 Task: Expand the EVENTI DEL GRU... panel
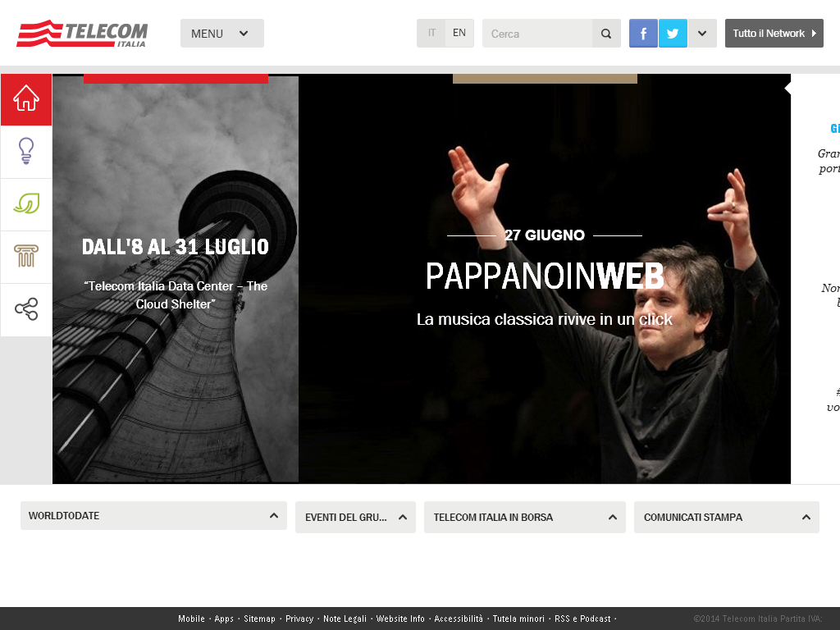click(x=355, y=517)
